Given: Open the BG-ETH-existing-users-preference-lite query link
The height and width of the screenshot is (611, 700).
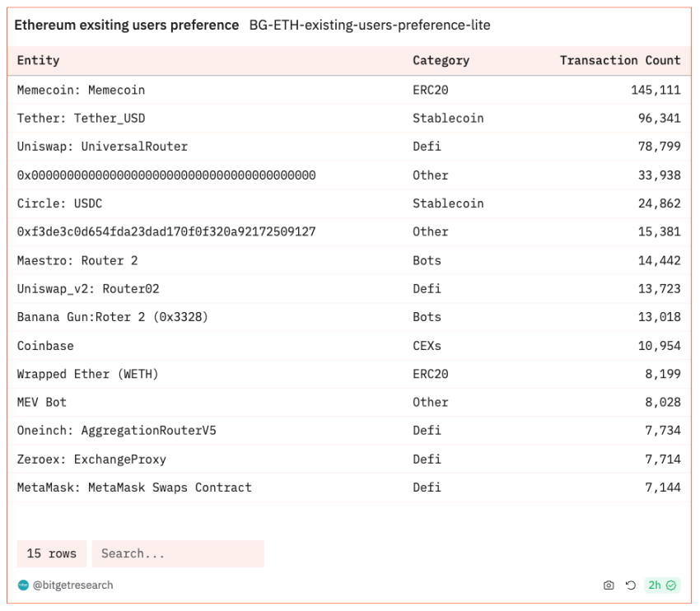Looking at the screenshot, I should [x=370, y=26].
